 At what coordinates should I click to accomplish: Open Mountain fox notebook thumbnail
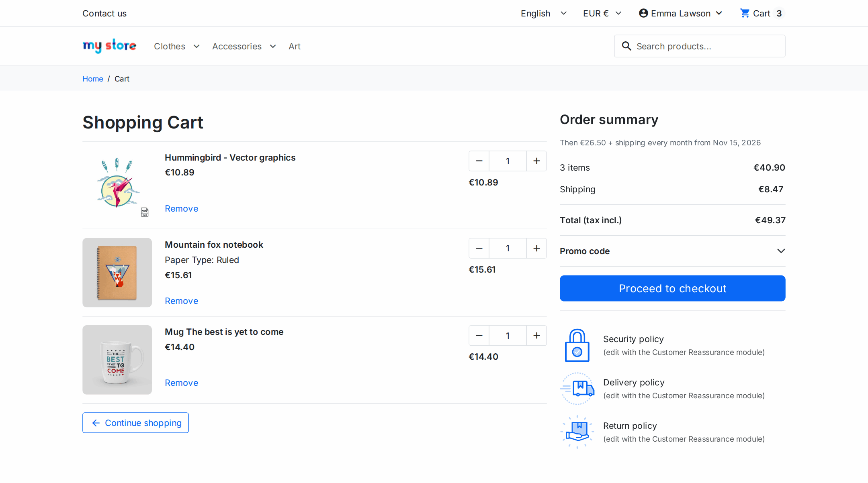pos(117,273)
